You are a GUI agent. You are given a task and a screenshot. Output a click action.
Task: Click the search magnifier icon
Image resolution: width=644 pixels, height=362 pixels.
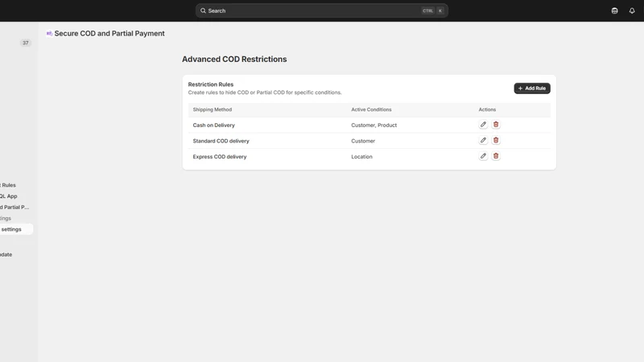tap(203, 10)
